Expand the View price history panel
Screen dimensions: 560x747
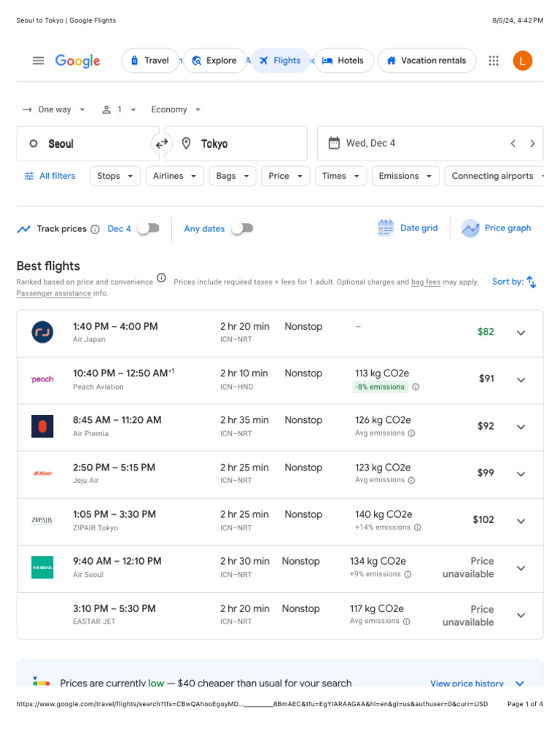[x=520, y=684]
